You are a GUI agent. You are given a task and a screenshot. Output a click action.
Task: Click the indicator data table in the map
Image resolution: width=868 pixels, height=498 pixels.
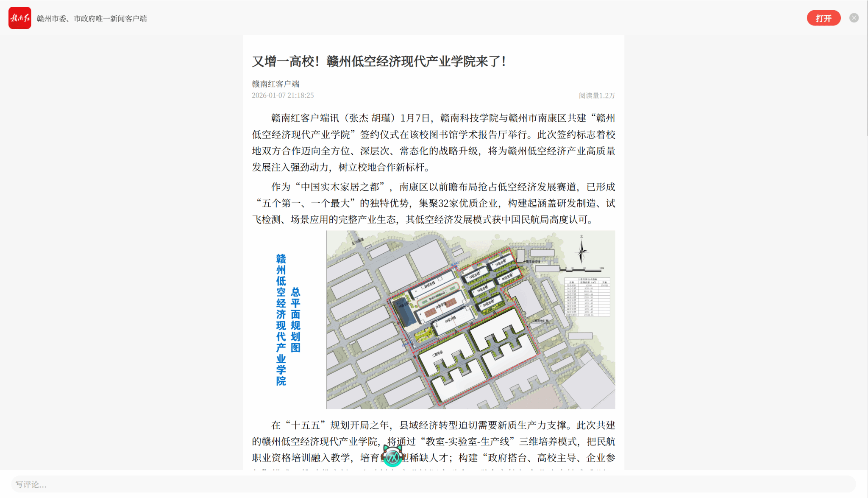tap(587, 297)
